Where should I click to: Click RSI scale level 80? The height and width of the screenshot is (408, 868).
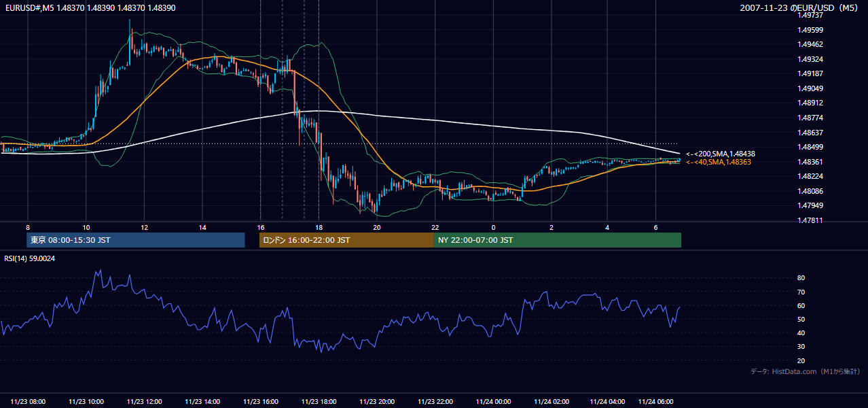pos(801,278)
